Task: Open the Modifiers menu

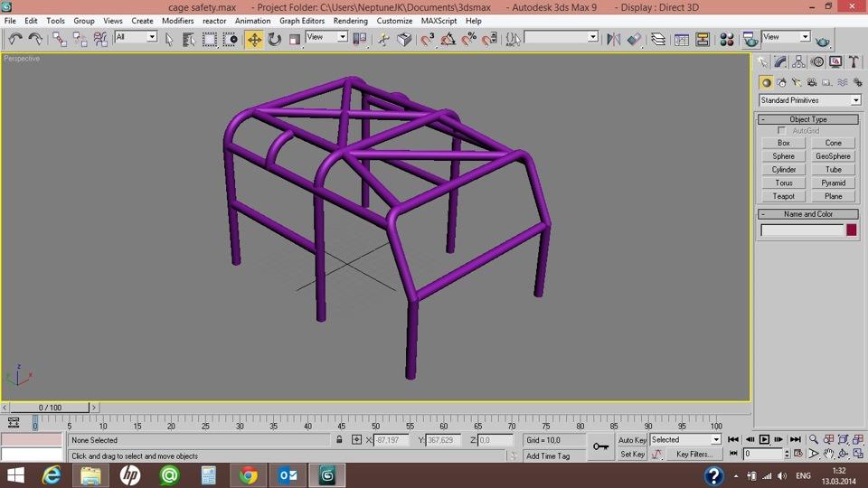Action: click(x=177, y=20)
